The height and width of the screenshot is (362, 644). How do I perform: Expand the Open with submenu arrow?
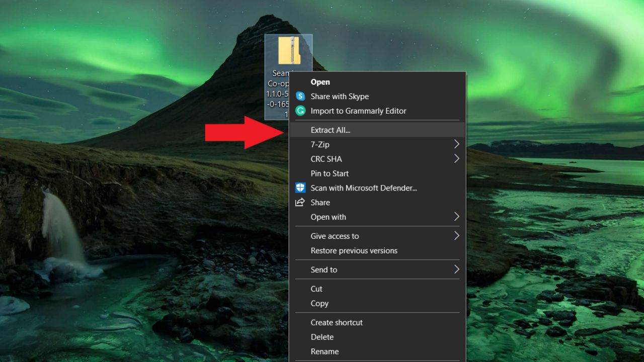[x=456, y=217]
